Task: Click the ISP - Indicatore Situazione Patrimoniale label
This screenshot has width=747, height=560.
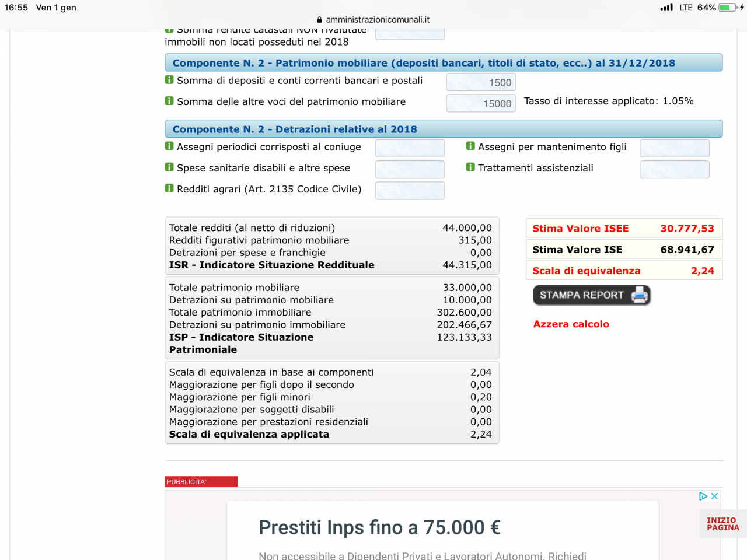Action: (241, 344)
